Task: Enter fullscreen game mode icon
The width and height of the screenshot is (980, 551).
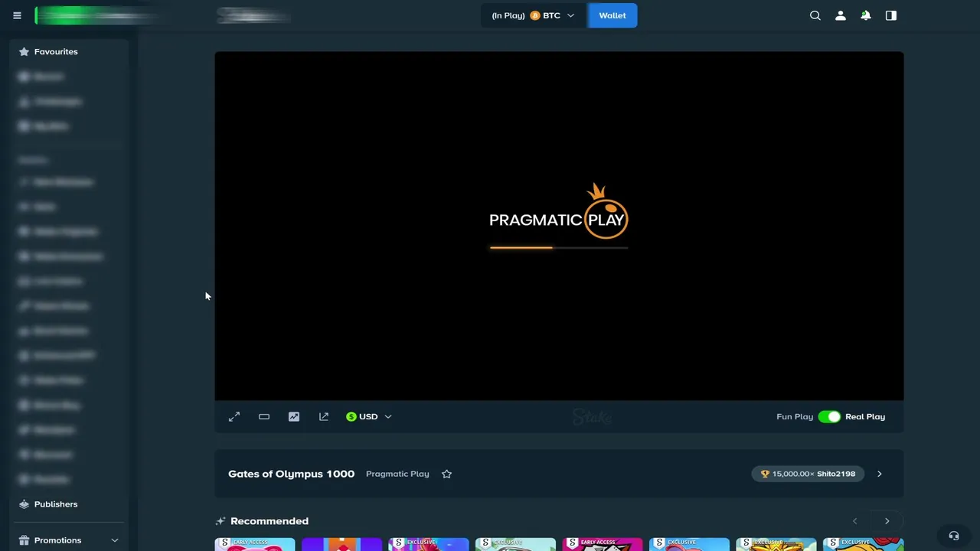Action: tap(234, 416)
